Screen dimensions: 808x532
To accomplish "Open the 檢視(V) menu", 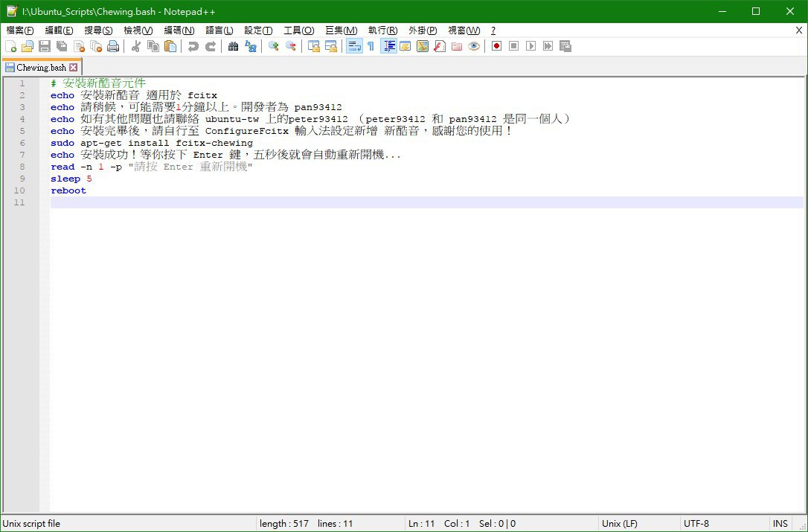I will 138,31.
